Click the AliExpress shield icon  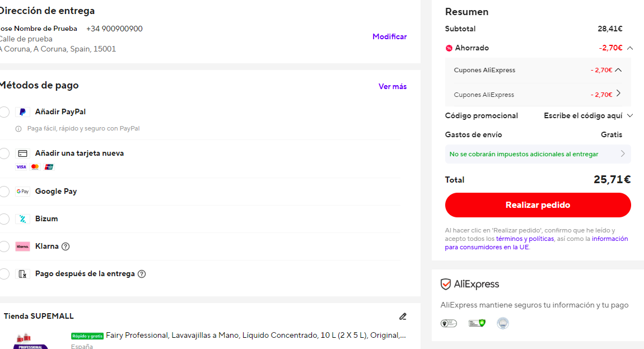coord(446,284)
